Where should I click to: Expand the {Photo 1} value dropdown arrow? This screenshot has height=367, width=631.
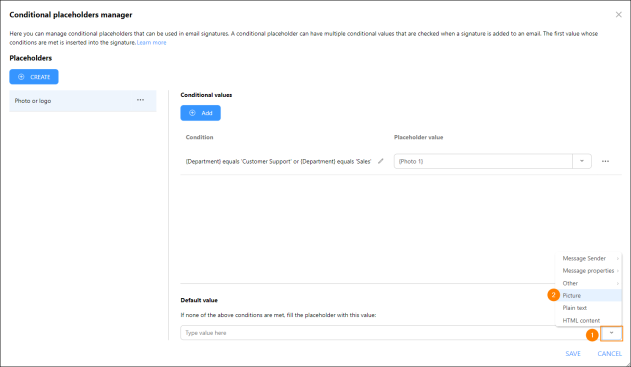582,161
